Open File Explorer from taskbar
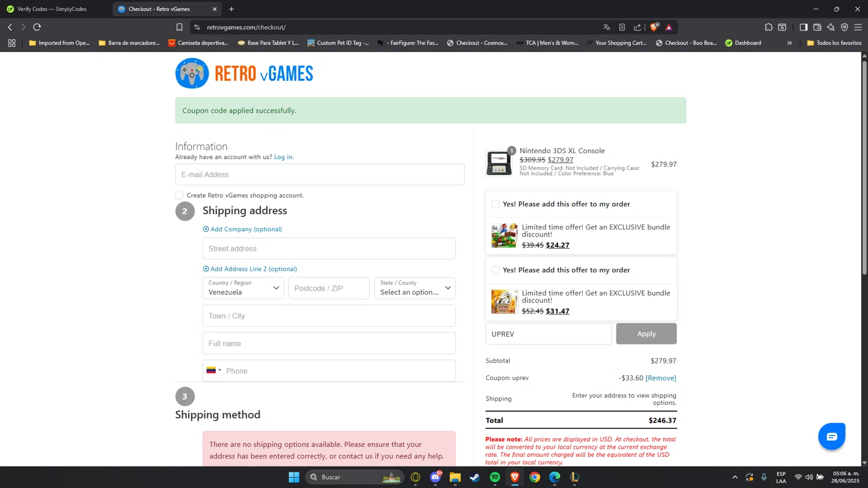 click(x=455, y=477)
